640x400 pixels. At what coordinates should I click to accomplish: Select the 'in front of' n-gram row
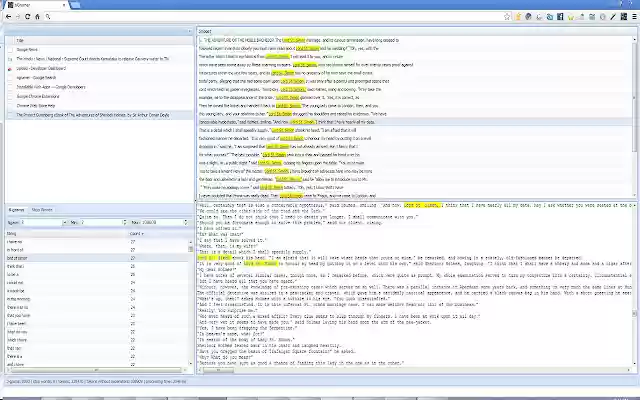click(x=97, y=250)
